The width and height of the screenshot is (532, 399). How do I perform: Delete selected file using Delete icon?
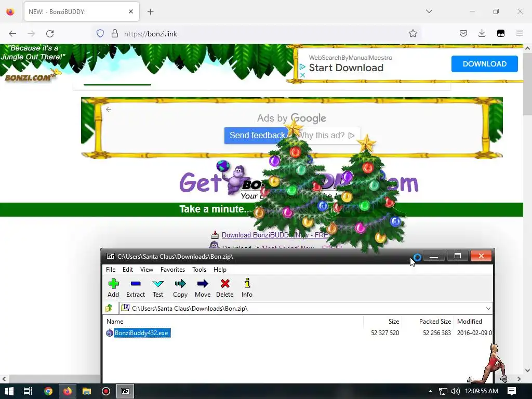[224, 288]
